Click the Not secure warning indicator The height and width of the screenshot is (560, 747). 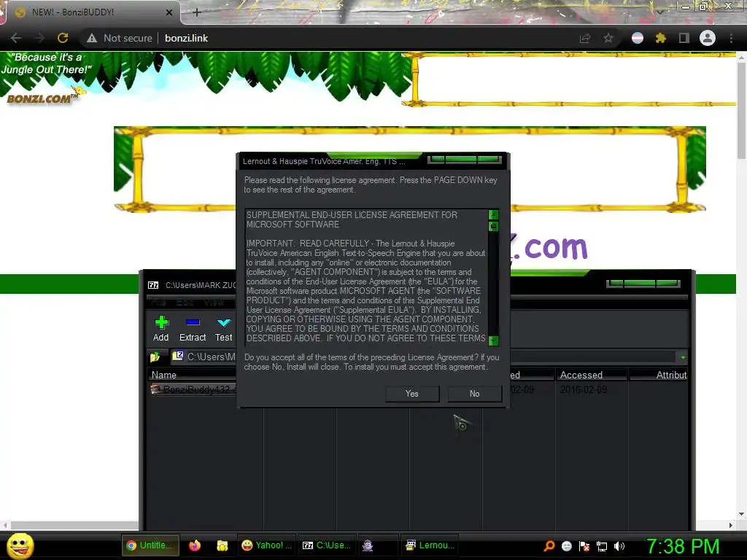tap(120, 38)
